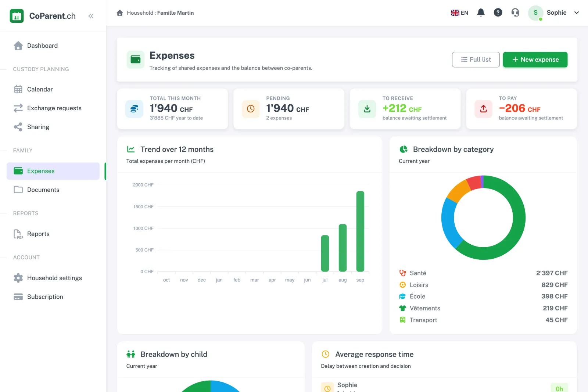The image size is (588, 392).
Task: Click the Full list button
Action: pyautogui.click(x=476, y=60)
